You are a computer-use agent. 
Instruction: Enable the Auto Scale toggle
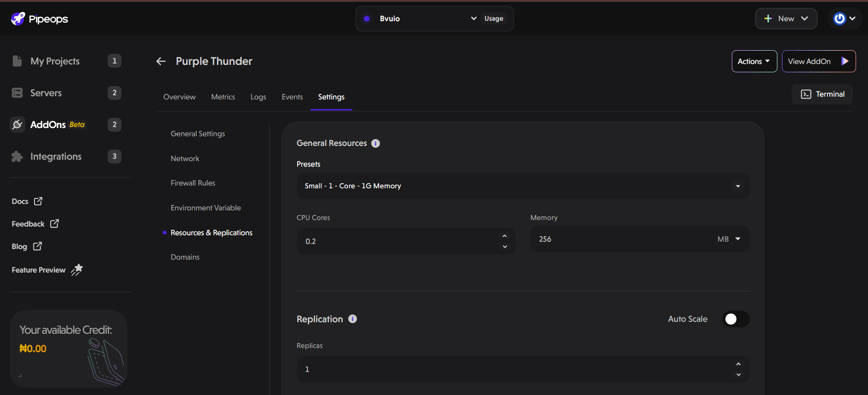(736, 319)
